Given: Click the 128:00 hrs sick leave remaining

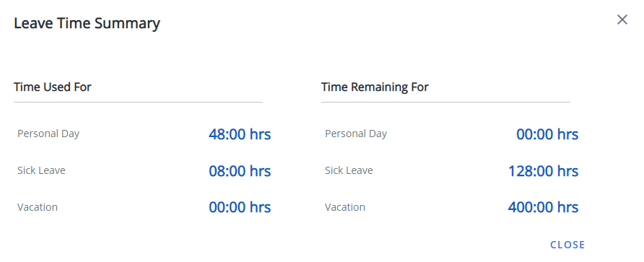Looking at the screenshot, I should pos(544,171).
